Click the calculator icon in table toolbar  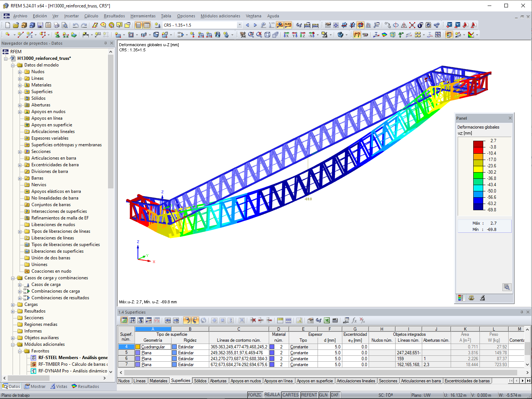(336, 320)
